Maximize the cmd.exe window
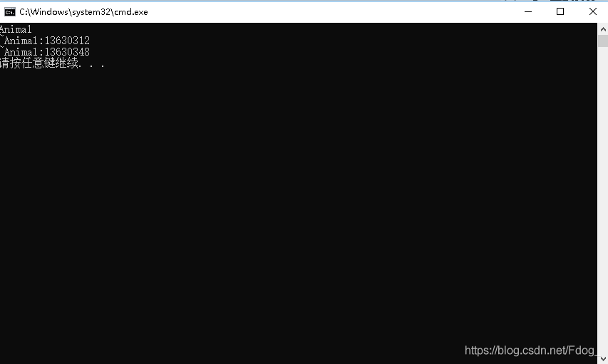 coord(560,11)
